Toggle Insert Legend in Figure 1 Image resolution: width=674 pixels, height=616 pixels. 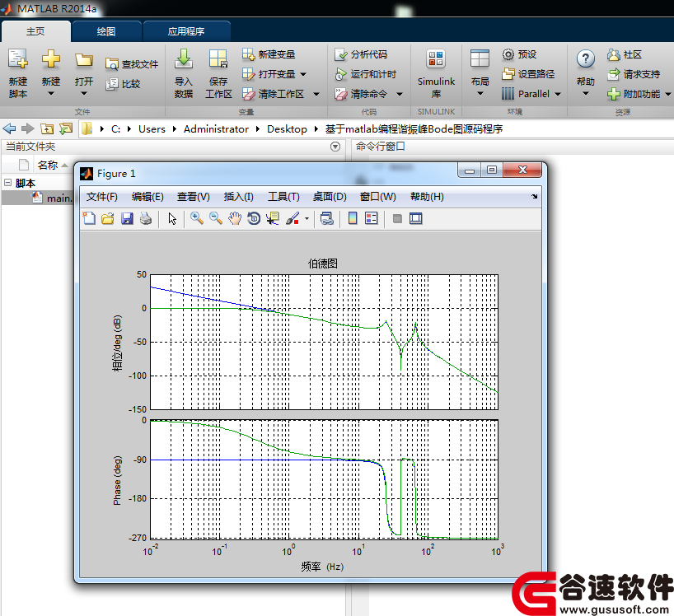coord(372,219)
